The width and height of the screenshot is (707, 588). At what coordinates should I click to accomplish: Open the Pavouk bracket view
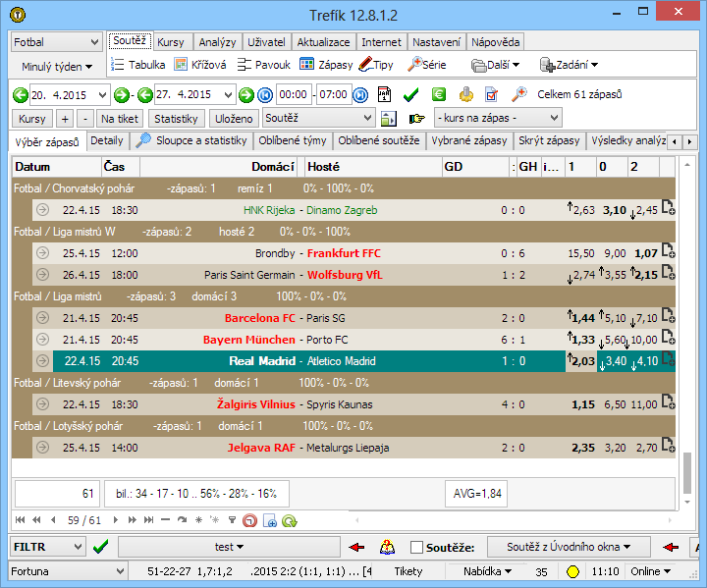tap(264, 65)
